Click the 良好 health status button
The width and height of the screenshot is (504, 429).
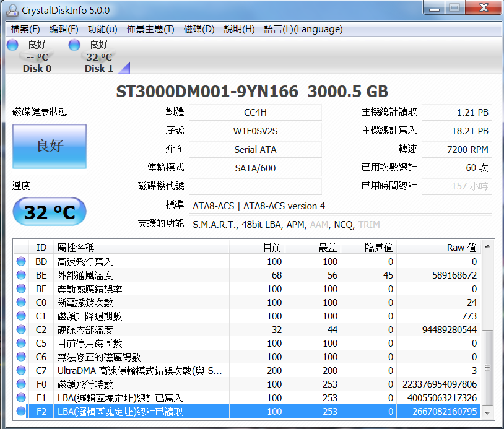click(x=50, y=145)
